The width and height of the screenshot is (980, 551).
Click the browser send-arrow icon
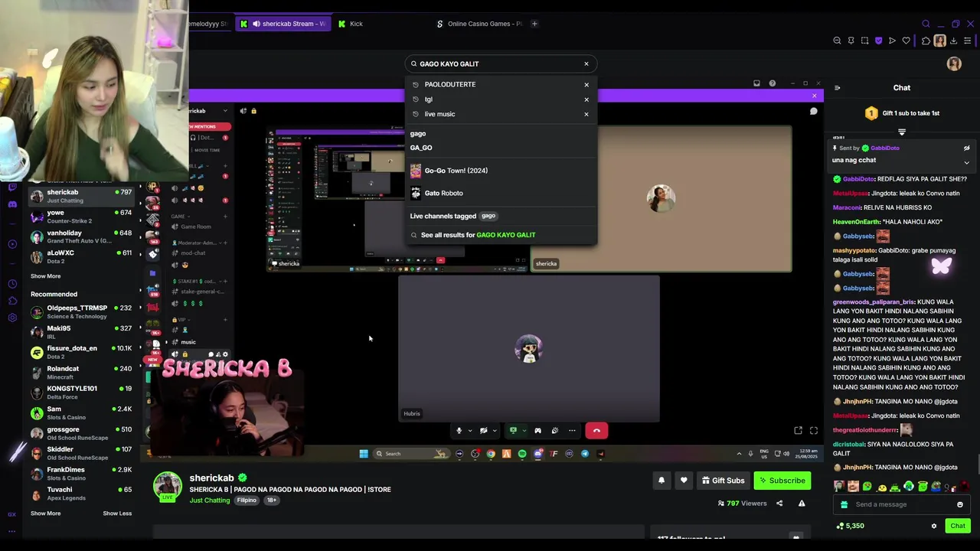pyautogui.click(x=892, y=41)
